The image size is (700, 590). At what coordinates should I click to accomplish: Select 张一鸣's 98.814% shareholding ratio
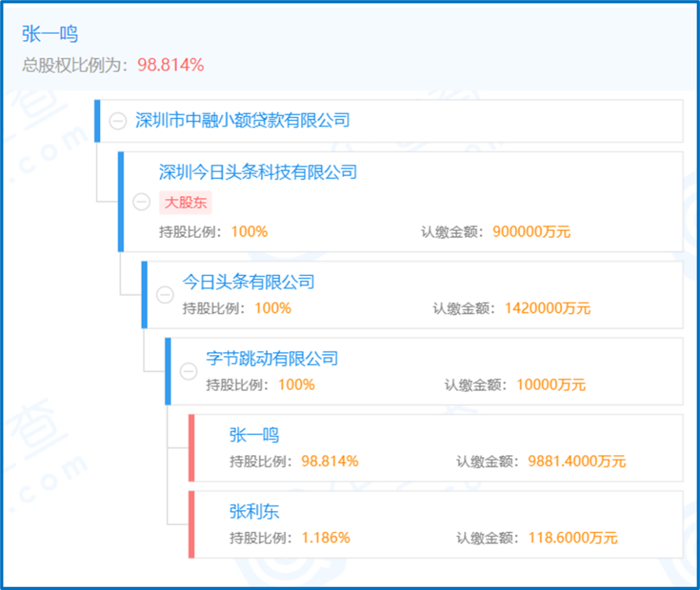(x=330, y=461)
